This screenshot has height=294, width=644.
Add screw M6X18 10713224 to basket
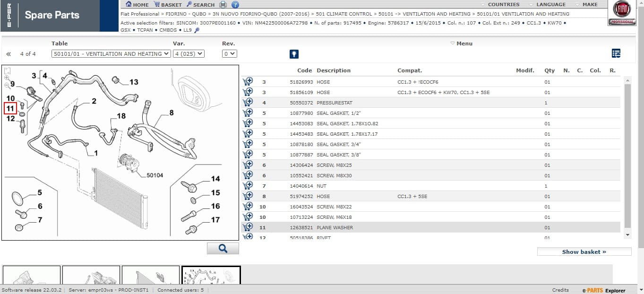pos(248,216)
